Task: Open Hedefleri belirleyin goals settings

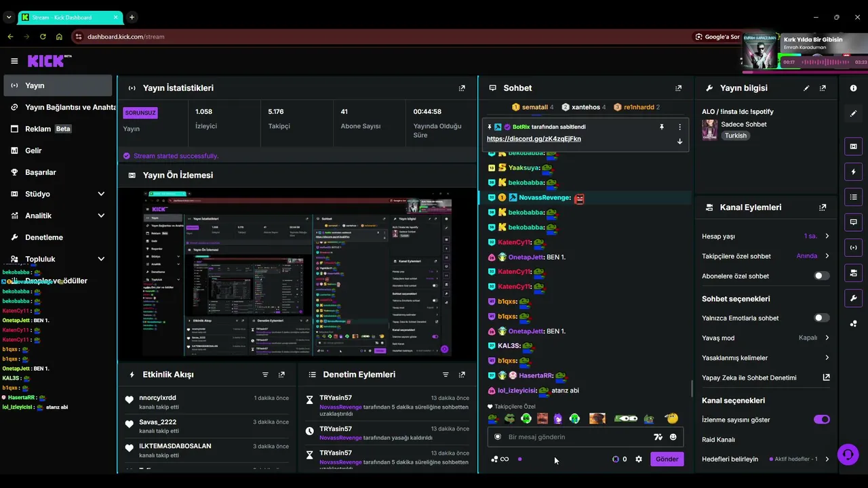Action: (766, 459)
